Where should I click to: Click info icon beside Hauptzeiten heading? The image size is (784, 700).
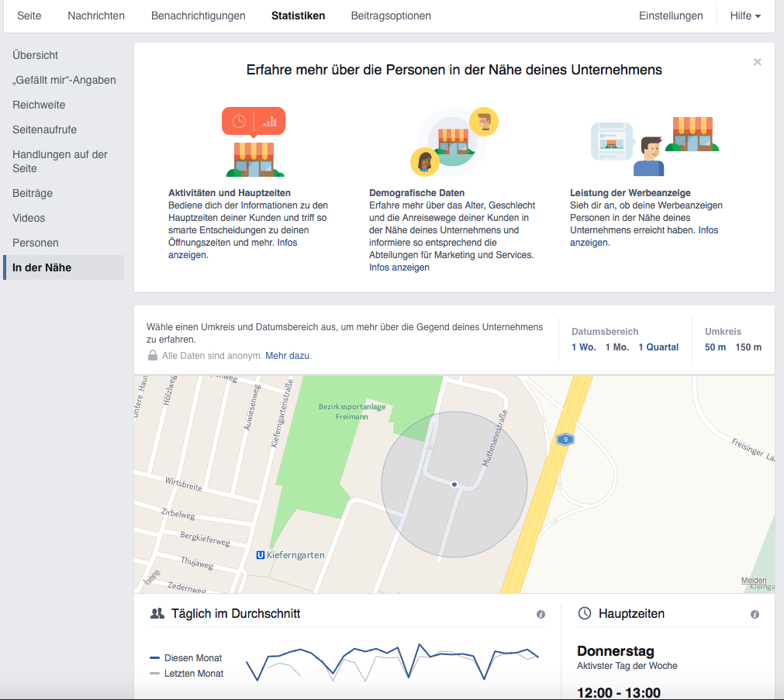point(755,614)
